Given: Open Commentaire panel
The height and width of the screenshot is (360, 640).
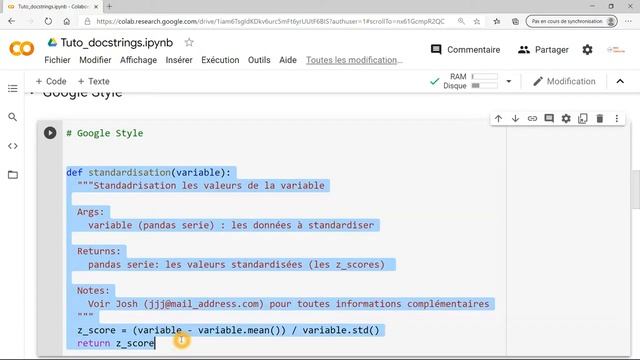Looking at the screenshot, I should 465,50.
